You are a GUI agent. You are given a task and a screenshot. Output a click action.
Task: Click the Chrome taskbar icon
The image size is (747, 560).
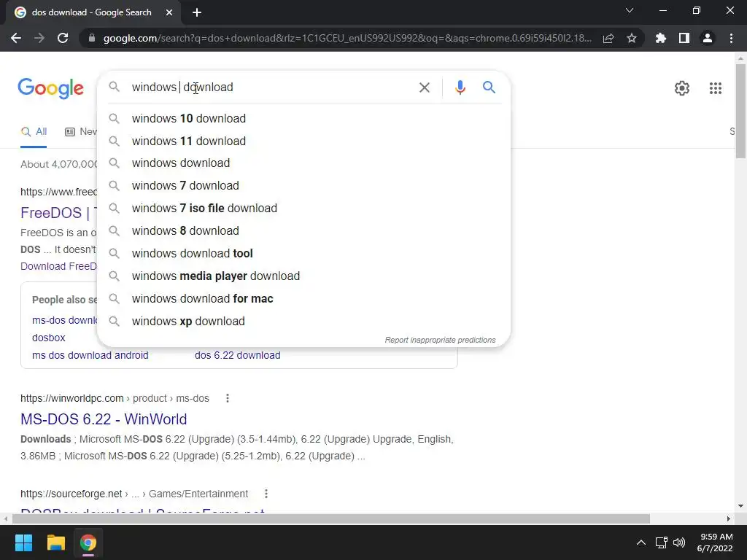88,542
